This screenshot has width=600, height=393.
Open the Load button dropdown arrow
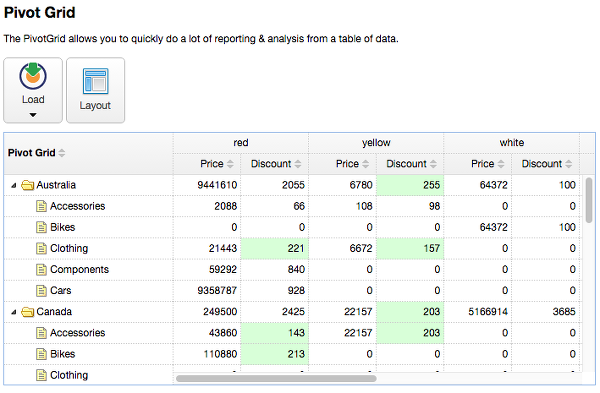point(33,115)
